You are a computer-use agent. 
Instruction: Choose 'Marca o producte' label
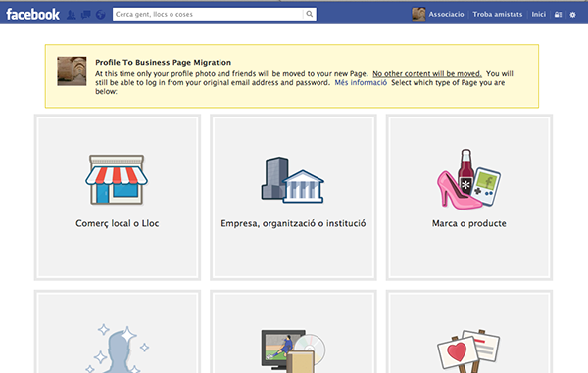(469, 223)
